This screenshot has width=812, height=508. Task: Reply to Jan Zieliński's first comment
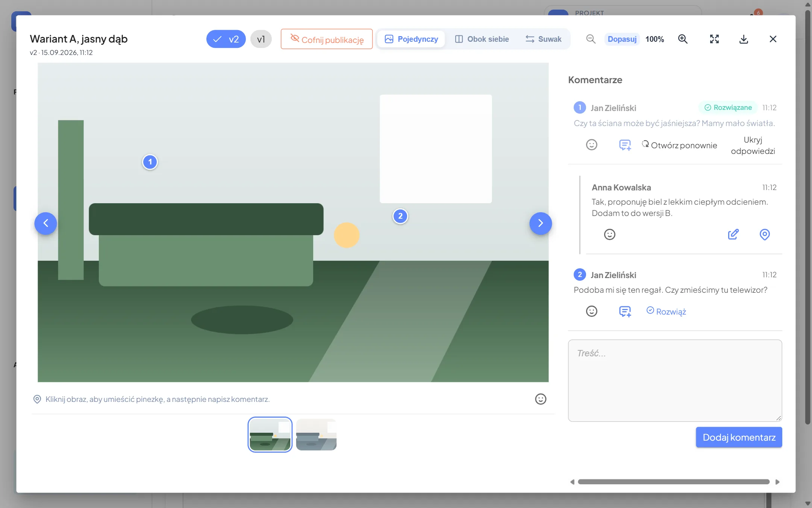point(625,145)
